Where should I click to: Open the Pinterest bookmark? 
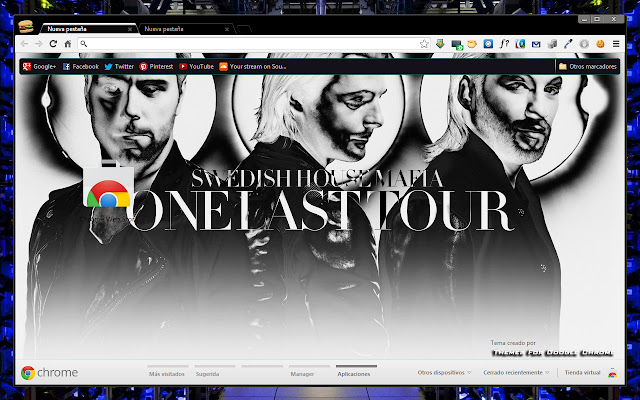pyautogui.click(x=156, y=67)
